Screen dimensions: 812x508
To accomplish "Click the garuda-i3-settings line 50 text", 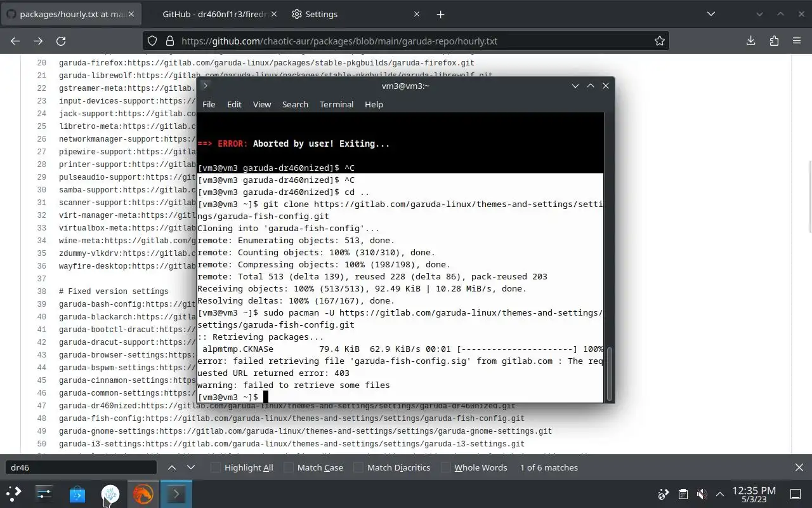I will click(292, 444).
